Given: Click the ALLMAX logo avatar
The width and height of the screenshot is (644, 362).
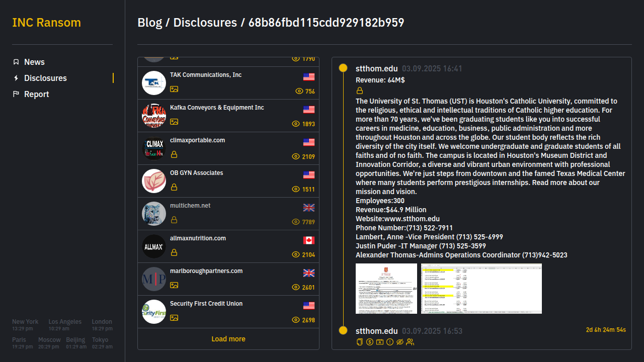Looking at the screenshot, I should [x=154, y=246].
